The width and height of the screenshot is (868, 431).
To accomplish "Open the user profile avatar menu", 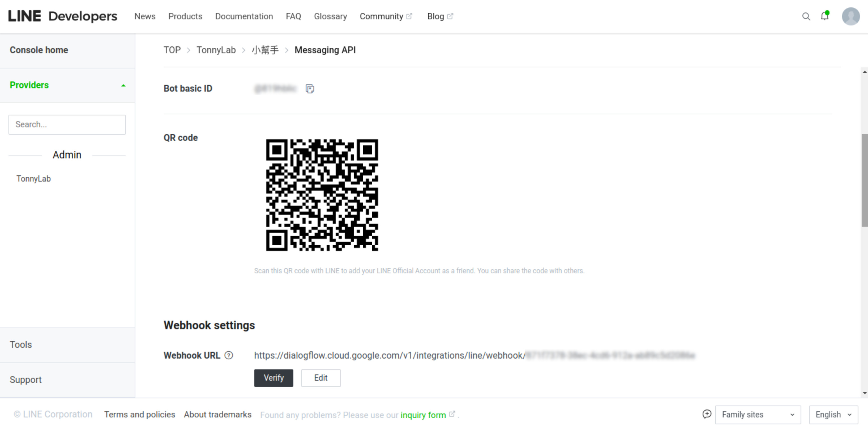I will coord(850,16).
